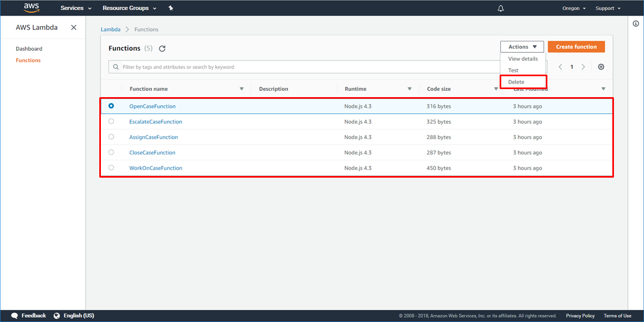Image resolution: width=644 pixels, height=322 pixels.
Task: Open the OpenCaseFunction link
Action: [152, 106]
